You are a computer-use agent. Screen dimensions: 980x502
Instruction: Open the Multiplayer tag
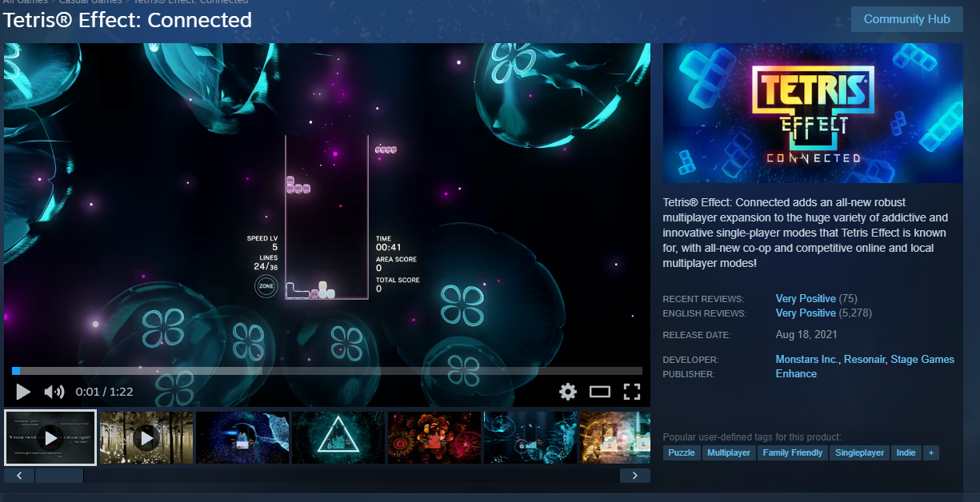coord(729,452)
